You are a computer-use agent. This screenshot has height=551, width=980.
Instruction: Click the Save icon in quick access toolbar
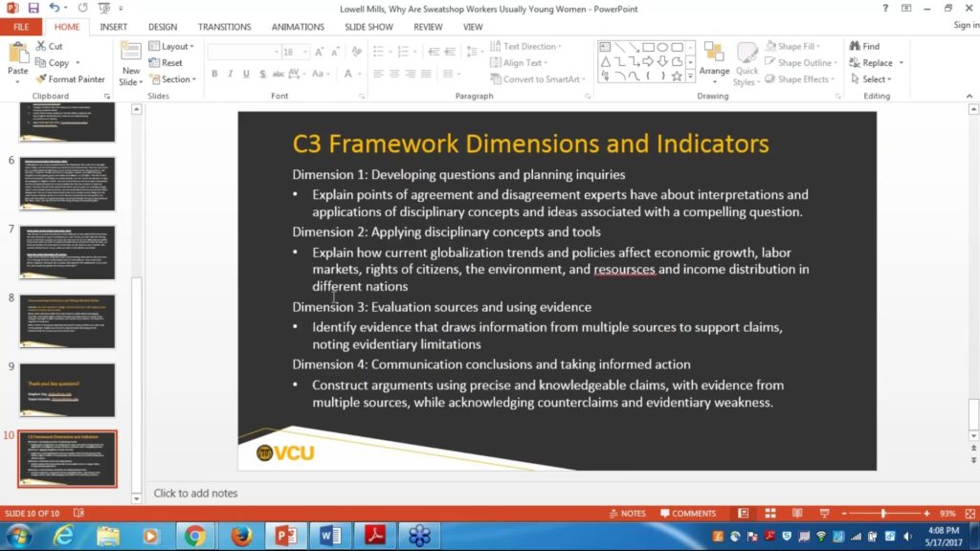point(33,9)
